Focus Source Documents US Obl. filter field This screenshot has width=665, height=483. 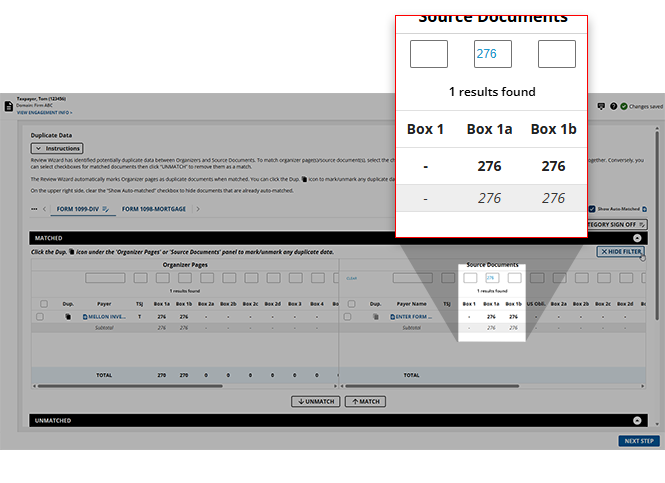click(537, 278)
